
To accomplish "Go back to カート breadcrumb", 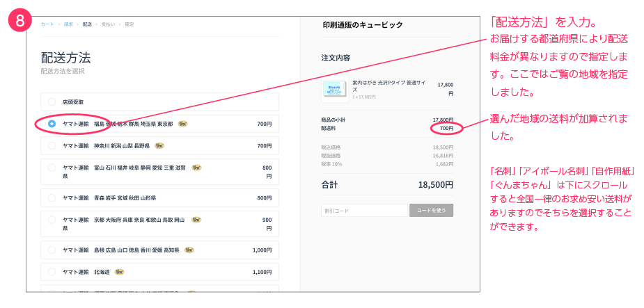I will point(47,24).
